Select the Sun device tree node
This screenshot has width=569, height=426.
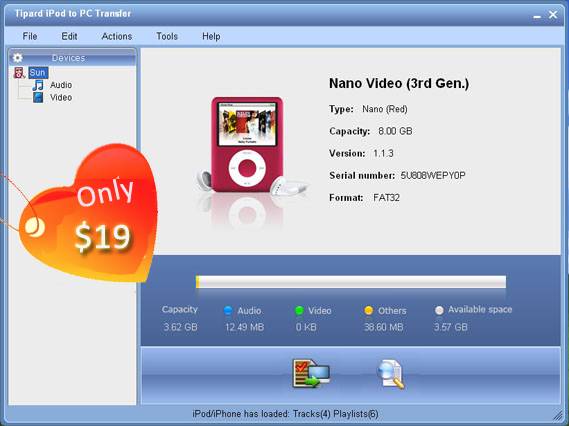tap(38, 73)
